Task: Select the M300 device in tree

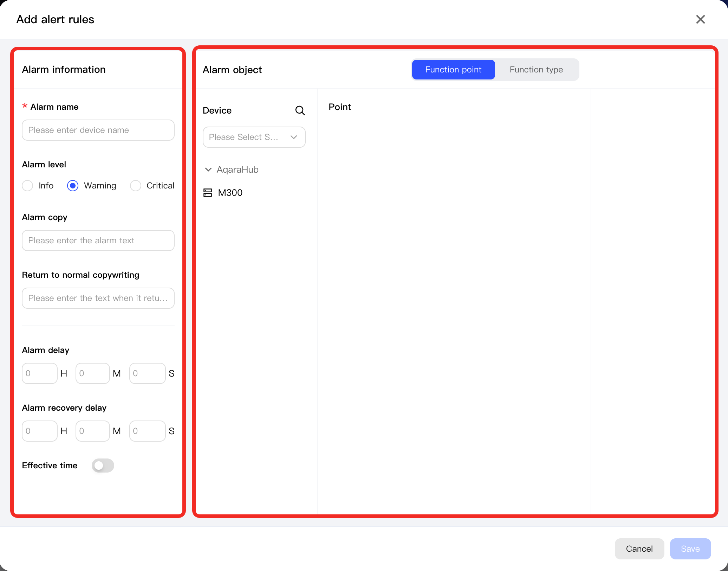Action: 230,193
